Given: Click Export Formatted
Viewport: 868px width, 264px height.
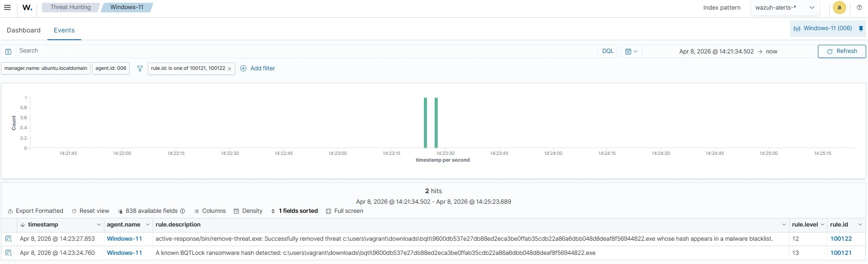Looking at the screenshot, I should point(36,211).
